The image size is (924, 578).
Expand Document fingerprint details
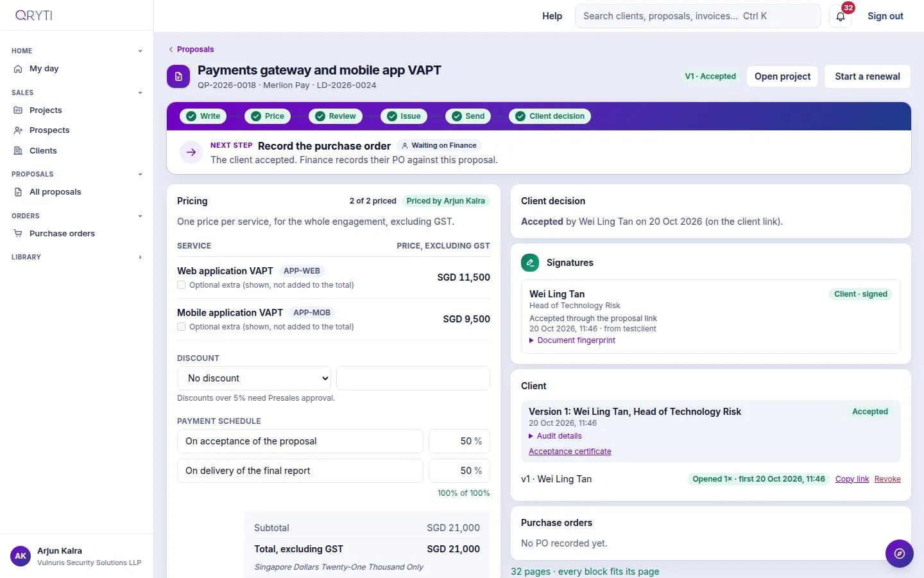572,340
